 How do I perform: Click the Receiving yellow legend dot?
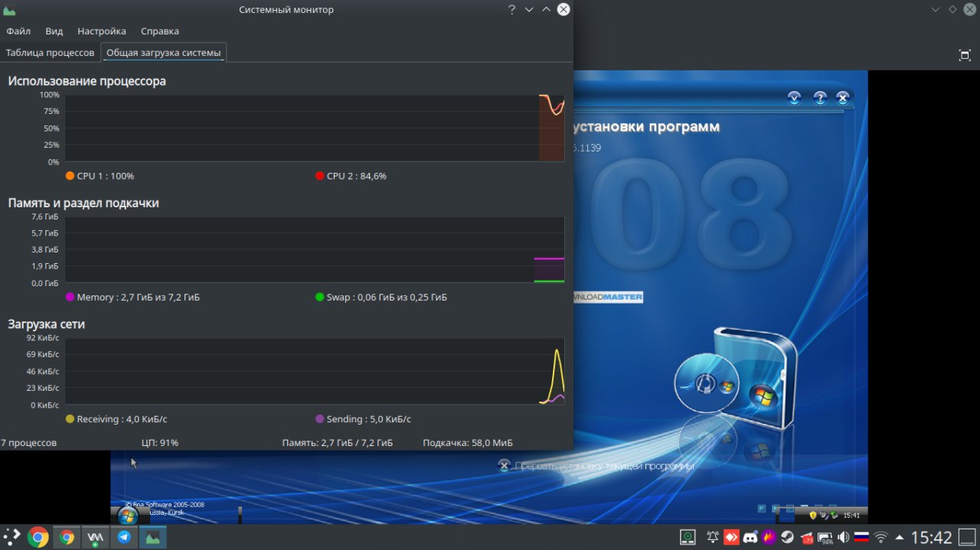(x=70, y=419)
